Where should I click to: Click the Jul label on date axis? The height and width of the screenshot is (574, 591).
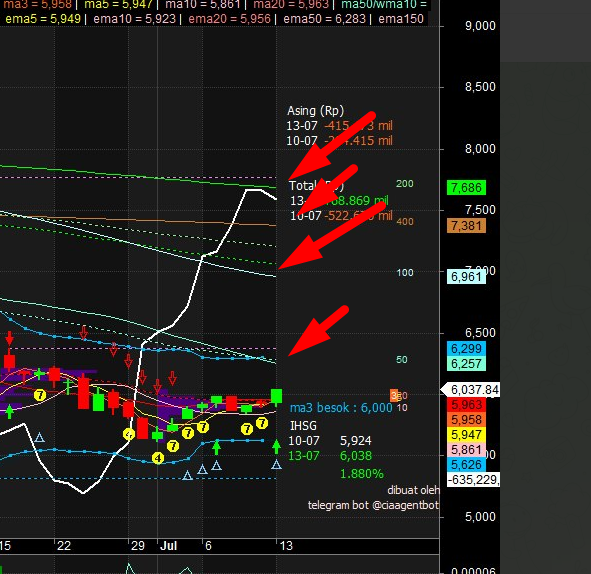(x=168, y=546)
